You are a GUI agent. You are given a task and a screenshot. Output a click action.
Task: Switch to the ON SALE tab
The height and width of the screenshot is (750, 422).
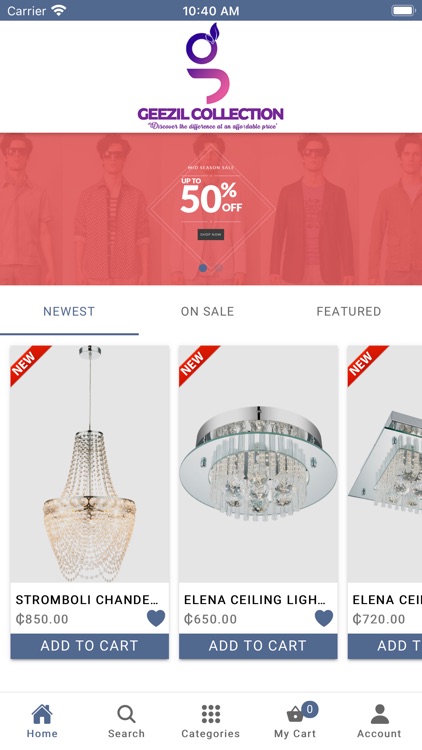208,311
